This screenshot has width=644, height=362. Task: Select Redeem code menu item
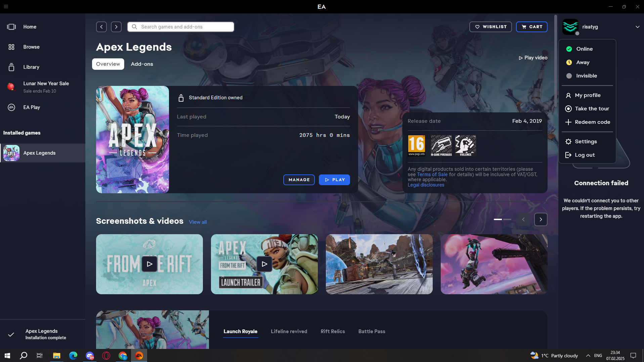point(587,122)
